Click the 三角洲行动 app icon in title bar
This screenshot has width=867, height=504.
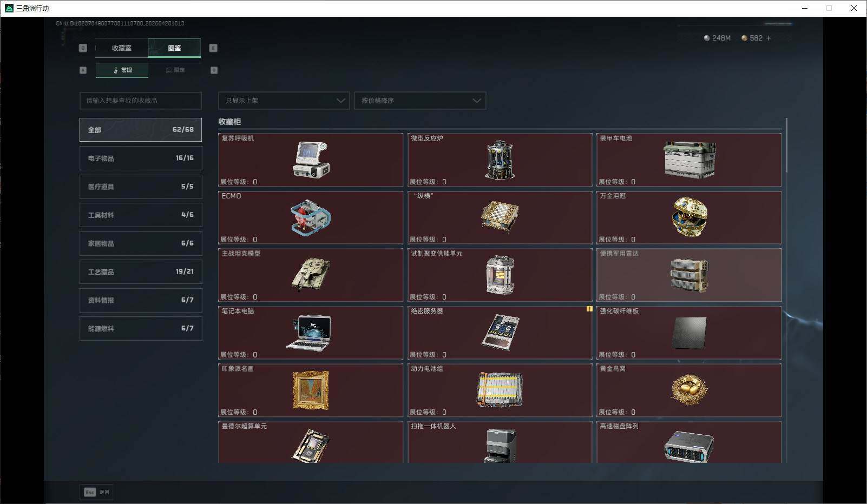coord(9,8)
